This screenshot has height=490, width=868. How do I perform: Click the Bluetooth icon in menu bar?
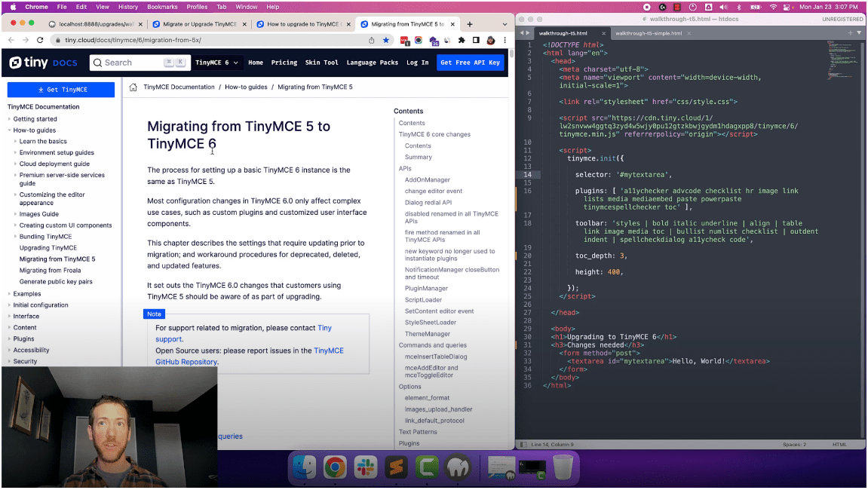click(x=738, y=8)
